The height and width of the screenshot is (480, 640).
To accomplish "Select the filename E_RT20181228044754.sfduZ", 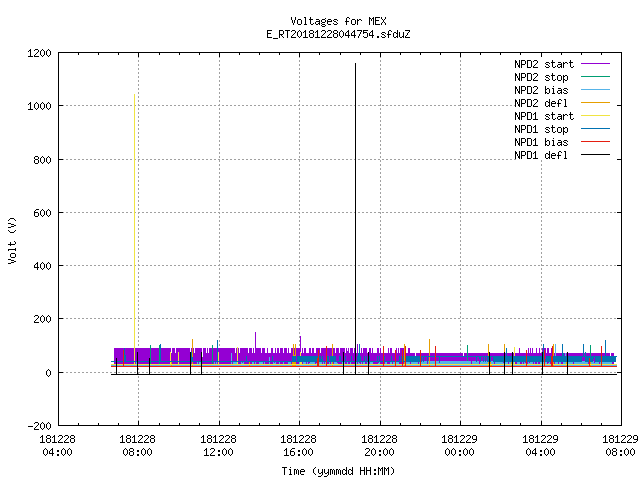I will click(x=338, y=34).
